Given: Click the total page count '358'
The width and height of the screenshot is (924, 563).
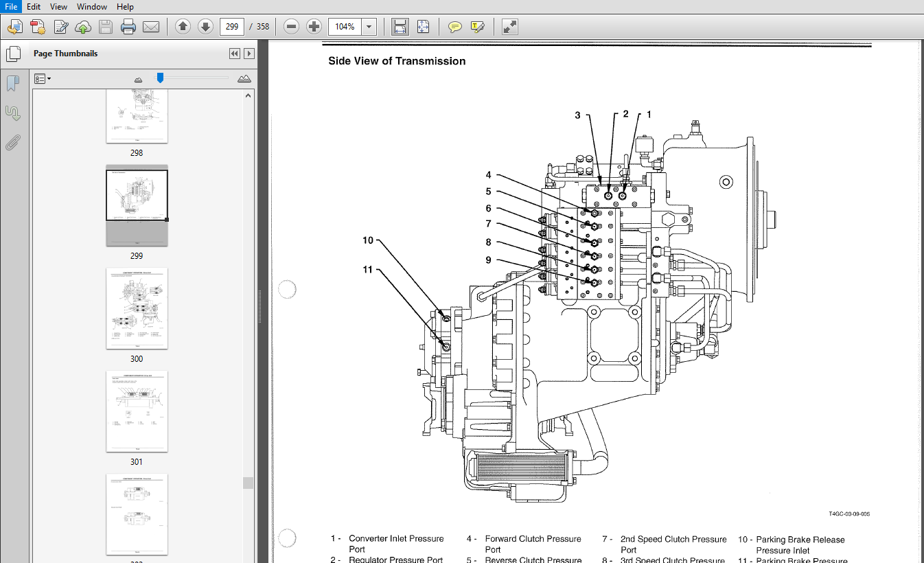Looking at the screenshot, I should click(x=263, y=27).
